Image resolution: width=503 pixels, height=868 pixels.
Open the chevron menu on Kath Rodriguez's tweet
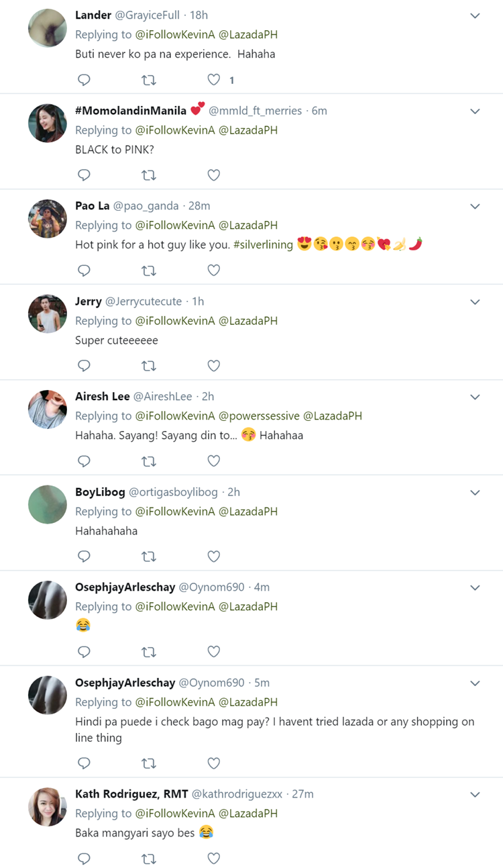(x=475, y=794)
